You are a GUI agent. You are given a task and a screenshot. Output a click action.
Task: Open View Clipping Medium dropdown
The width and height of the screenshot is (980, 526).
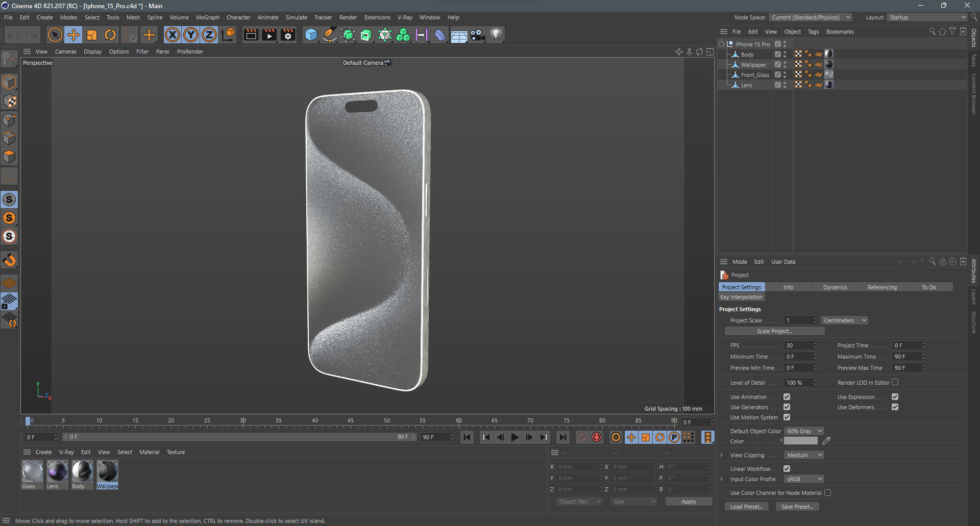pos(804,455)
